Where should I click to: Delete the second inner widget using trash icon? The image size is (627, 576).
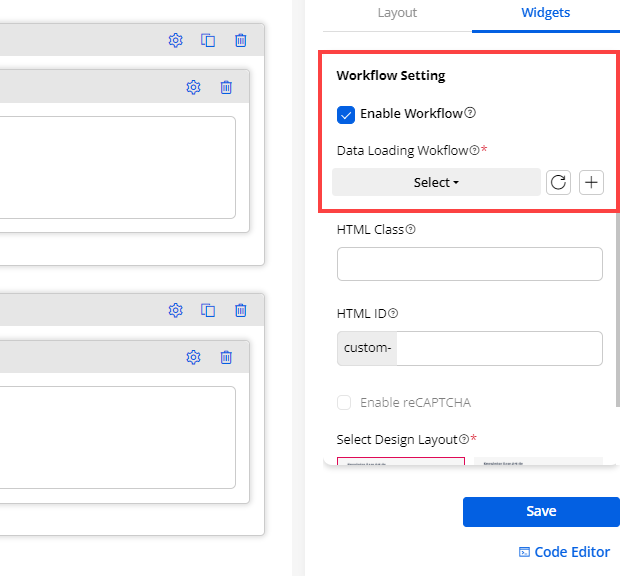226,357
